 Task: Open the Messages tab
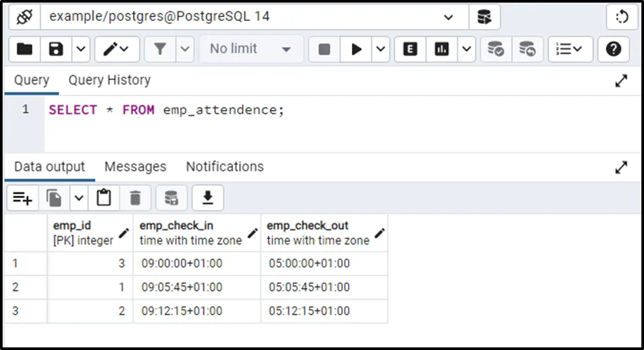135,167
